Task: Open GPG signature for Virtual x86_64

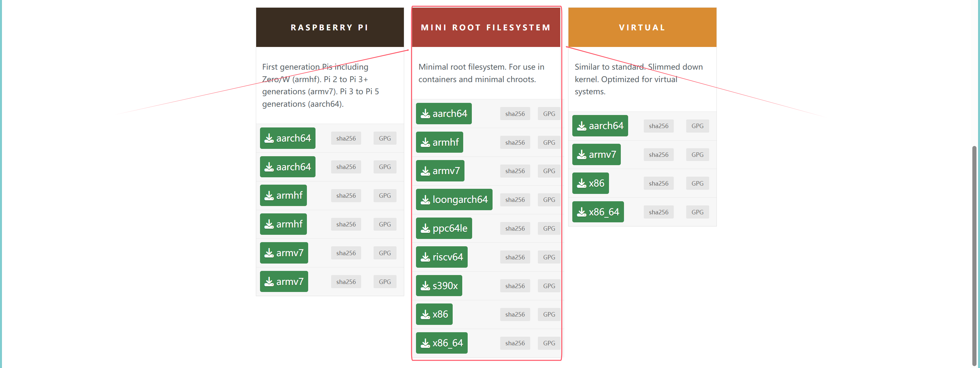Action: [x=697, y=212]
